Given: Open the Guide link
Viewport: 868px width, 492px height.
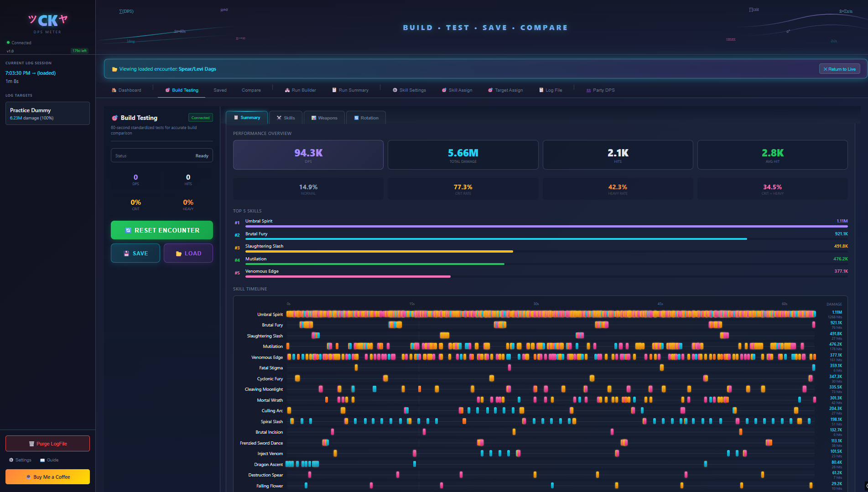Looking at the screenshot, I should click(x=49, y=460).
